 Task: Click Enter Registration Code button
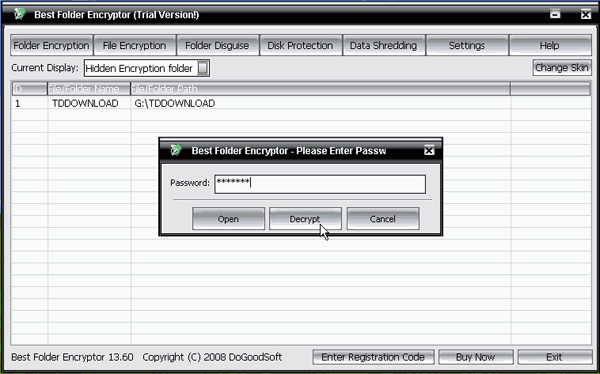(x=373, y=357)
